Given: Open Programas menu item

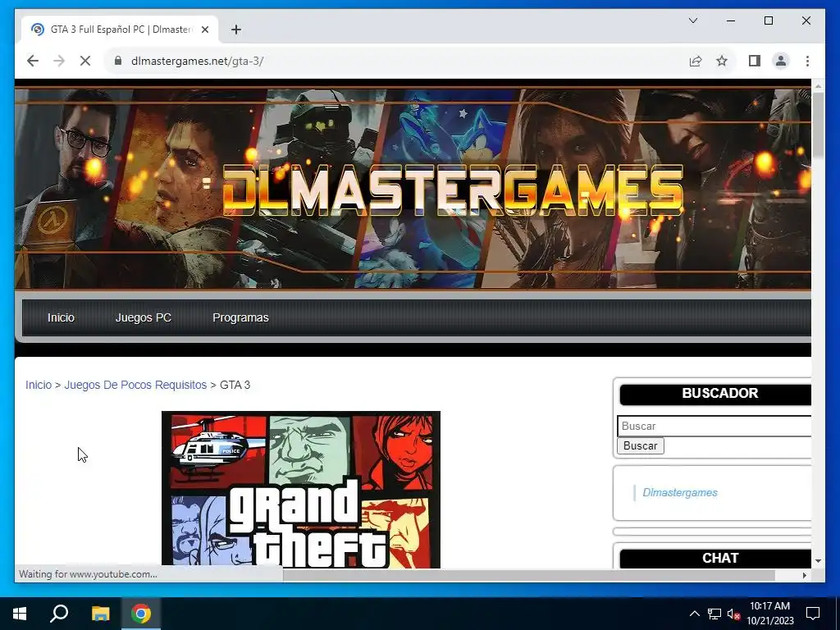Looking at the screenshot, I should coord(240,317).
